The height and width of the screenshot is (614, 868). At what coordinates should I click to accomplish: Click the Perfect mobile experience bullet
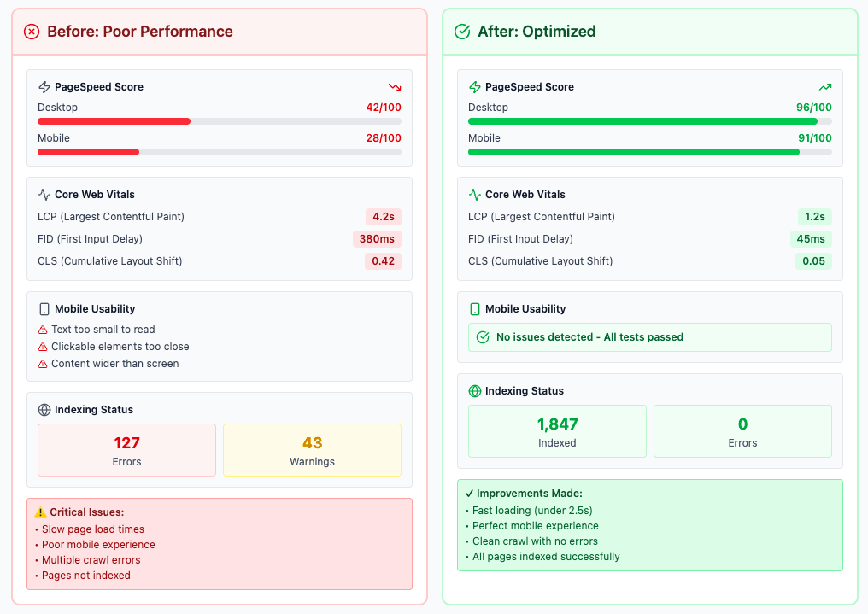click(x=536, y=526)
